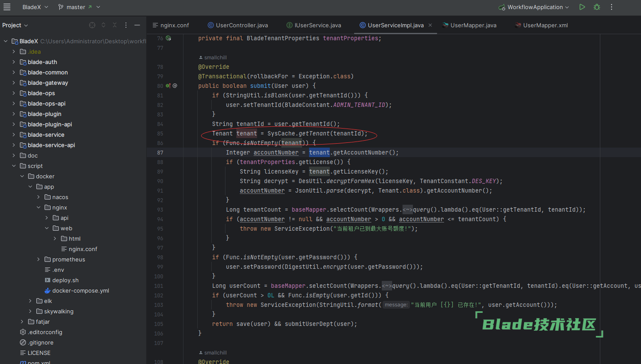Expand the .idea folder
641x364 pixels.
[14, 52]
